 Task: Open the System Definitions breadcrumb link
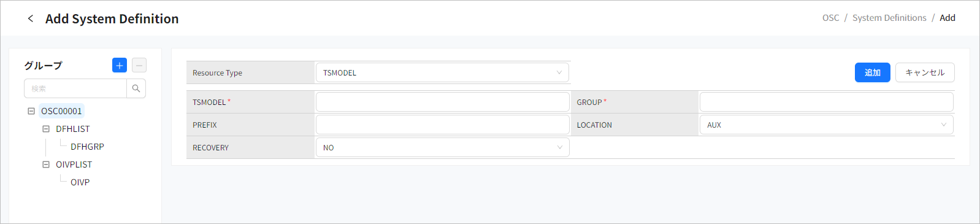(x=889, y=18)
